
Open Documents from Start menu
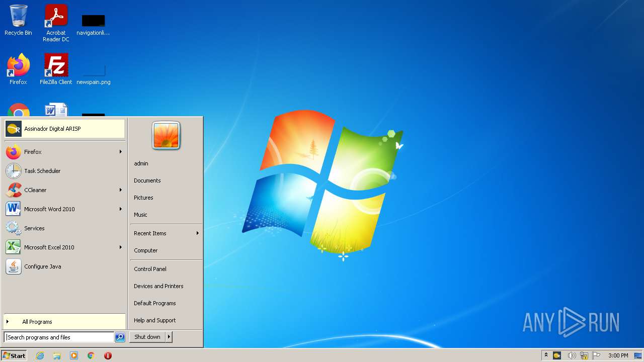pos(166,180)
